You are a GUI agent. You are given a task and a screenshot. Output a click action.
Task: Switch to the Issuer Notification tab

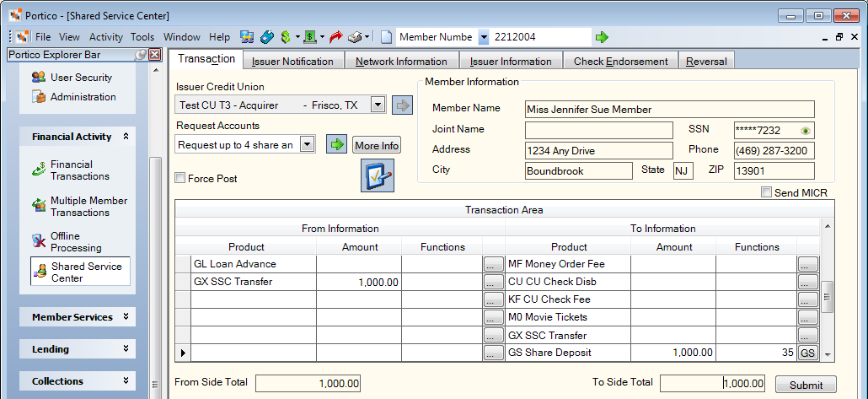pos(292,62)
